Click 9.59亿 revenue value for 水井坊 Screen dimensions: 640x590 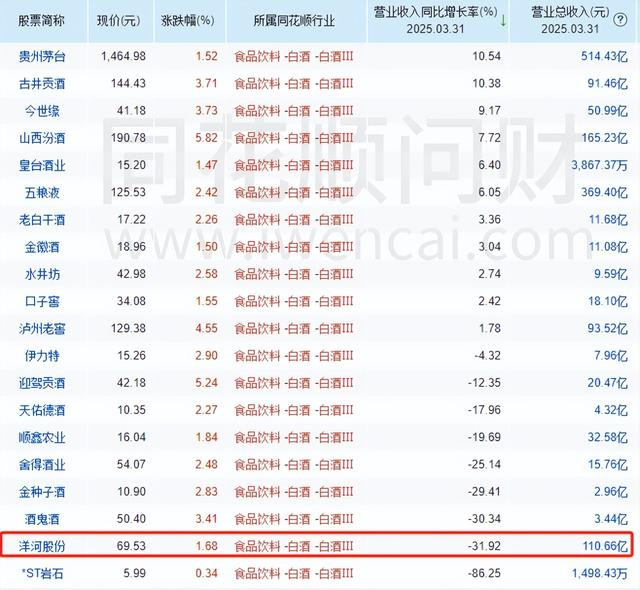pyautogui.click(x=611, y=274)
